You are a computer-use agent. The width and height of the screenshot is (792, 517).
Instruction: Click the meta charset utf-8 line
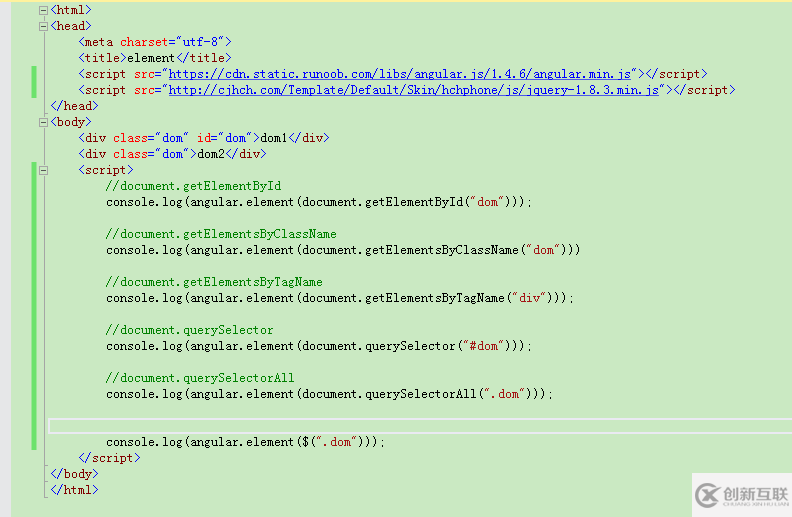(x=155, y=42)
